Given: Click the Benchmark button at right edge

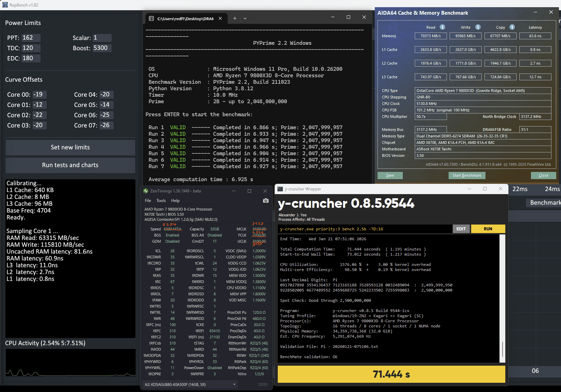Looking at the screenshot, I should pyautogui.click(x=544, y=203).
